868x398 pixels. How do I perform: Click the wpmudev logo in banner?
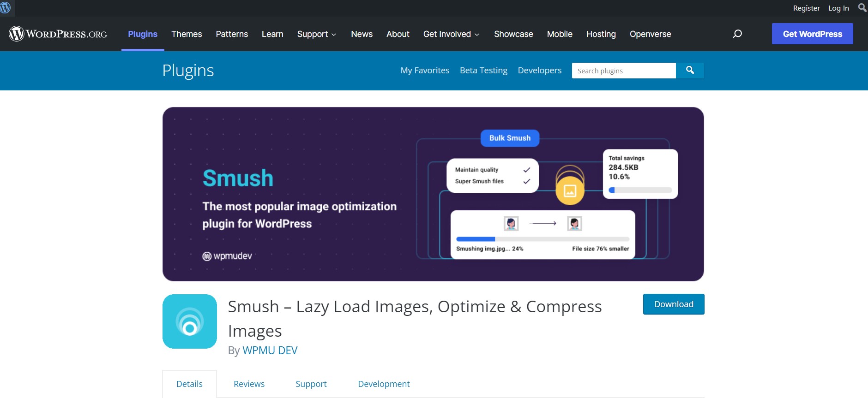click(x=227, y=256)
